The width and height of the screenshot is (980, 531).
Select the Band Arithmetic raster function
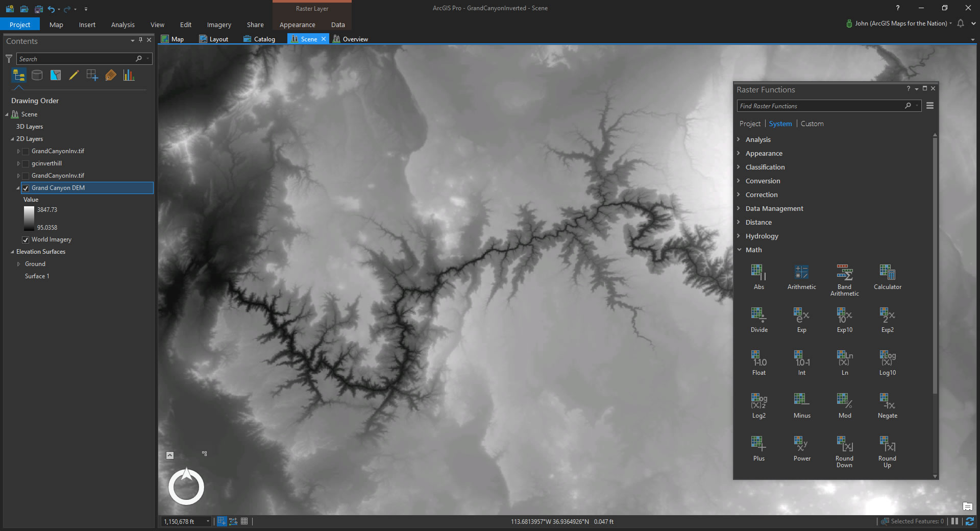click(x=844, y=280)
